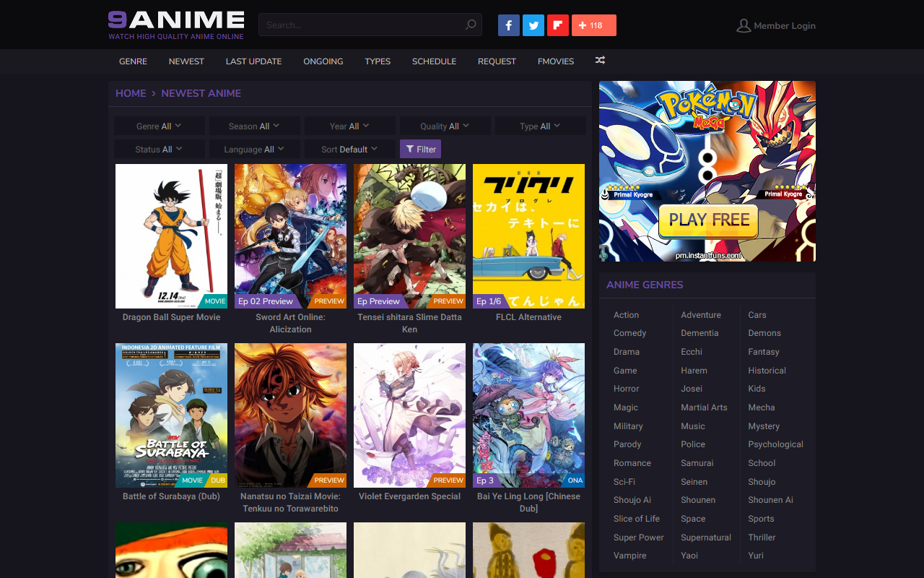Open the Quality filter dropdown
Viewport: 924px width, 578px height.
click(445, 126)
